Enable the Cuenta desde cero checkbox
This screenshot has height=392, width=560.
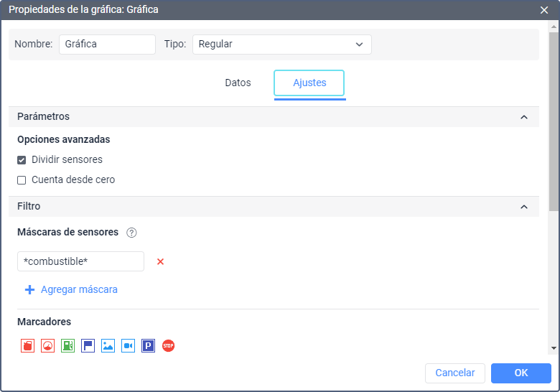coord(22,180)
